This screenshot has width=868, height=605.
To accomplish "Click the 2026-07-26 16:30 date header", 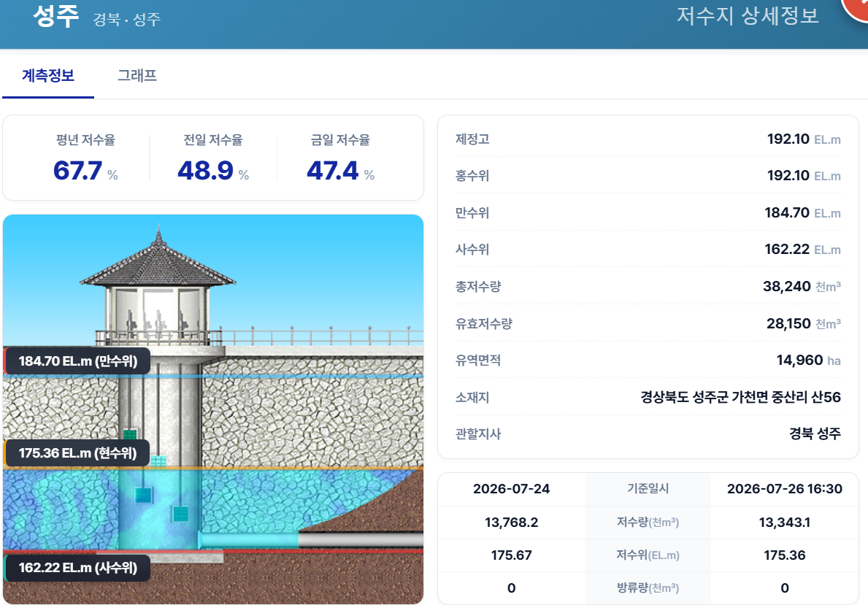I will [x=784, y=489].
